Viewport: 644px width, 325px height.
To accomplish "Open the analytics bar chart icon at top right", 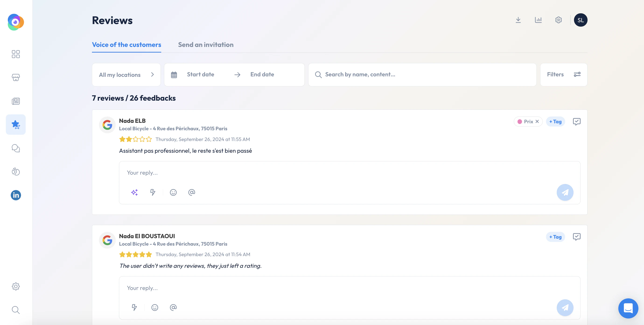I will (x=539, y=20).
